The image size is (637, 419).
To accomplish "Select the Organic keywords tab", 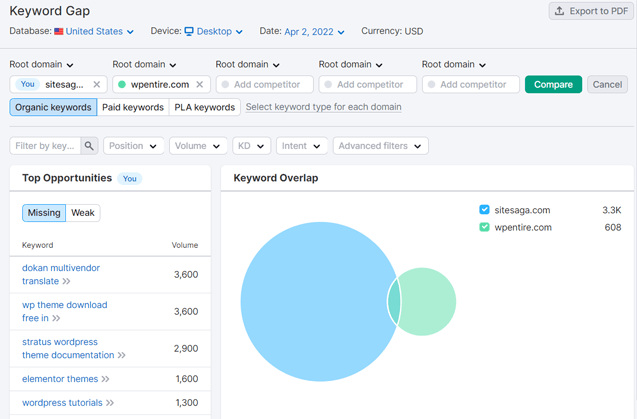I will [x=53, y=107].
